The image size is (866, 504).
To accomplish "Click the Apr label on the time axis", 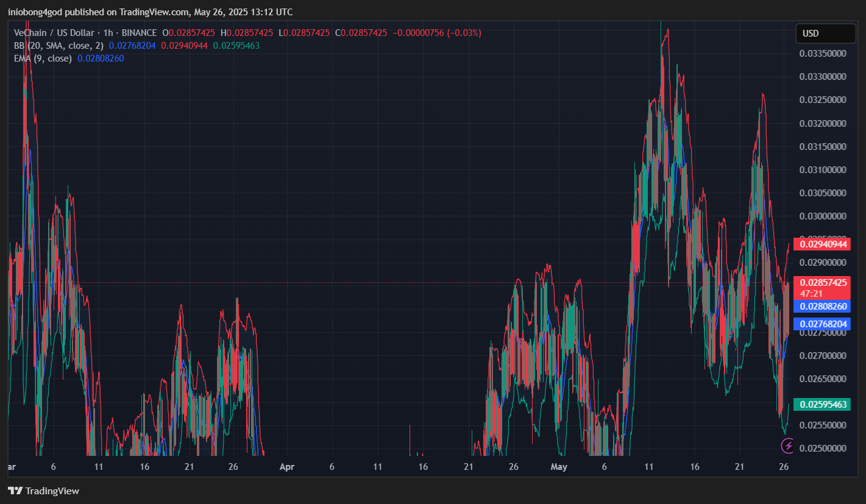I will pyautogui.click(x=286, y=467).
